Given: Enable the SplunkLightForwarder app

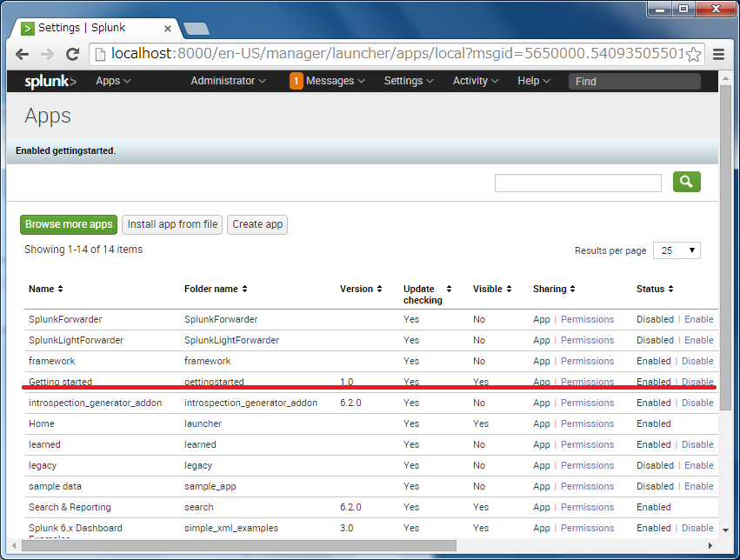Looking at the screenshot, I should (699, 340).
